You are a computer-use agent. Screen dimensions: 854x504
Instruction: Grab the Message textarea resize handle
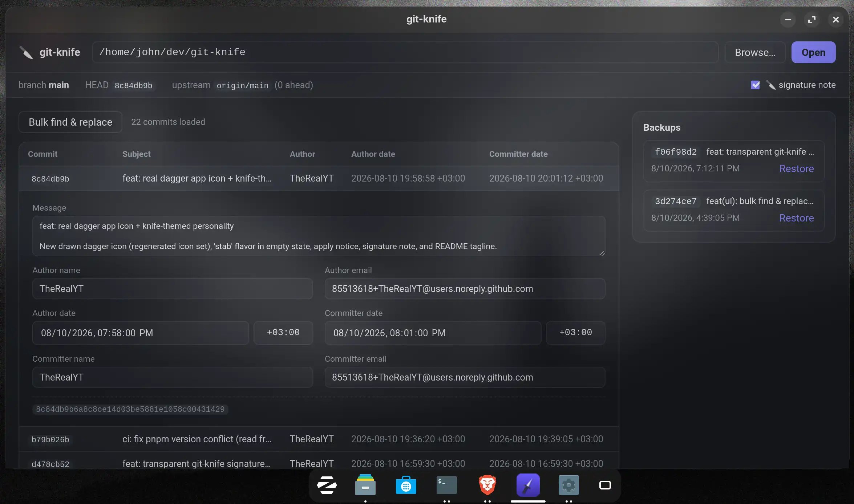tap(602, 253)
